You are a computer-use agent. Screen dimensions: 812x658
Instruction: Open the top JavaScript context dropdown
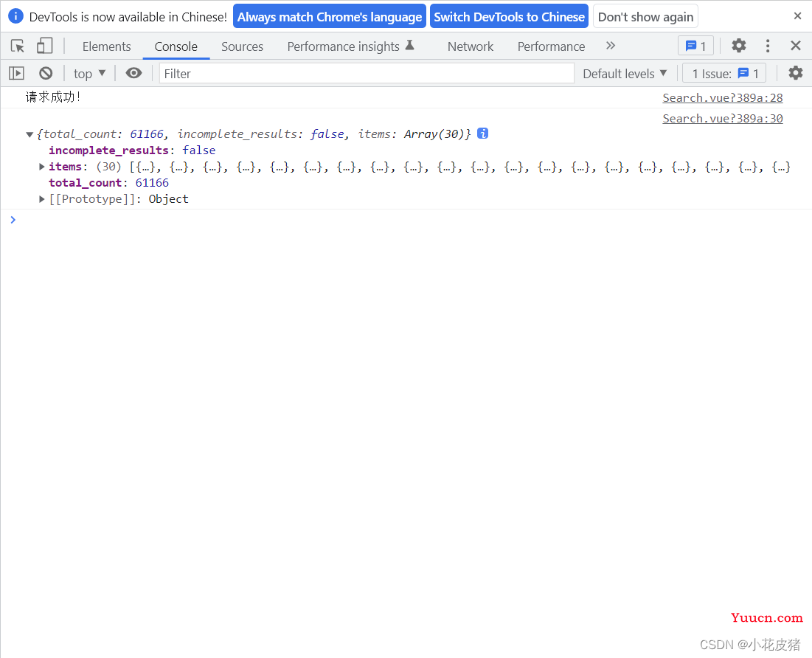pyautogui.click(x=89, y=74)
